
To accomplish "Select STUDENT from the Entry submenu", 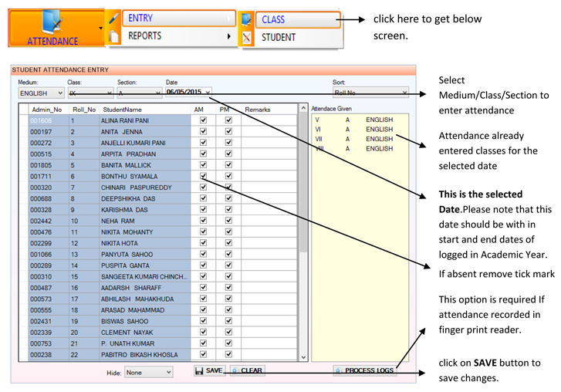I will pos(298,37).
